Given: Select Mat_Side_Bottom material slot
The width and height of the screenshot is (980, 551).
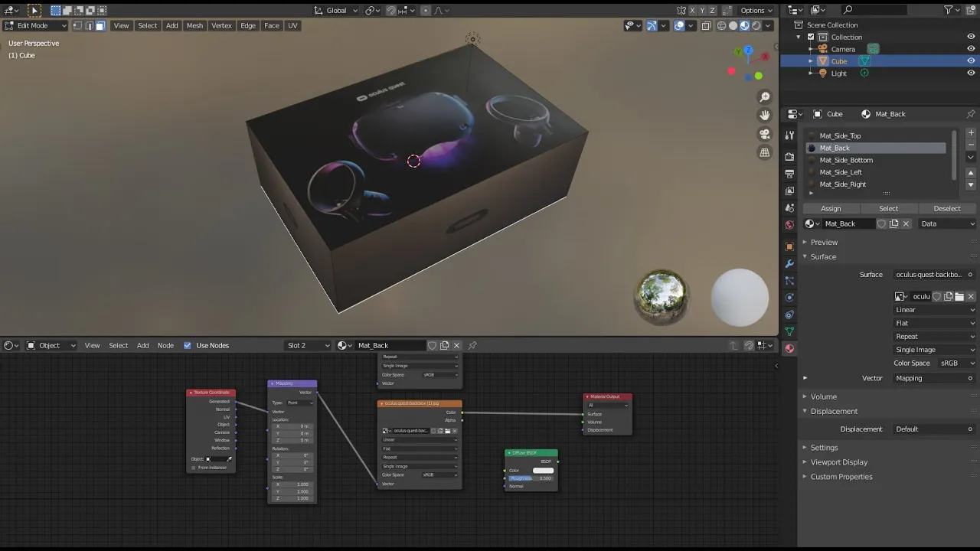Looking at the screenshot, I should click(x=878, y=160).
